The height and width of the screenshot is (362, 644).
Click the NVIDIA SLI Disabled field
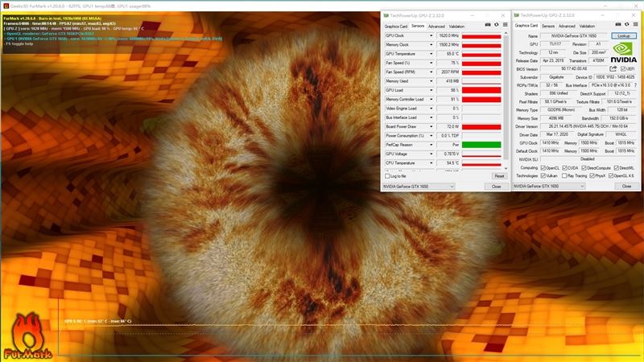588,159
